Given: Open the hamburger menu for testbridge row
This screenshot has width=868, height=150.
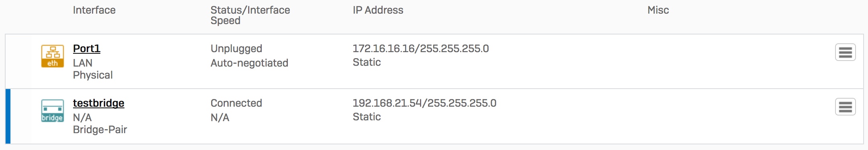Looking at the screenshot, I should (x=845, y=107).
